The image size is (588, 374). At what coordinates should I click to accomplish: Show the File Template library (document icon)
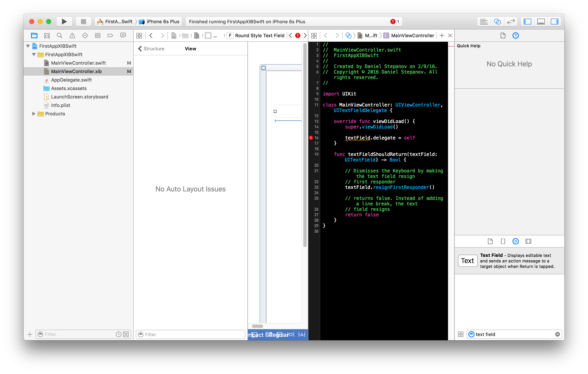[490, 241]
